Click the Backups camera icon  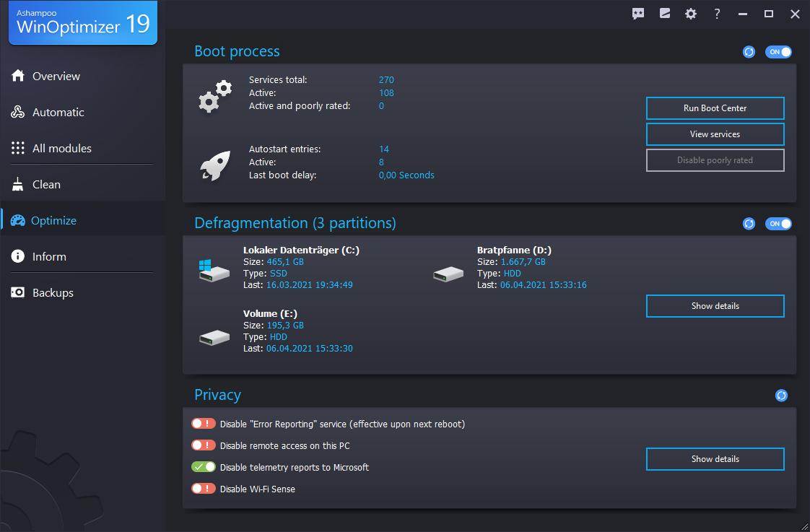coord(17,292)
